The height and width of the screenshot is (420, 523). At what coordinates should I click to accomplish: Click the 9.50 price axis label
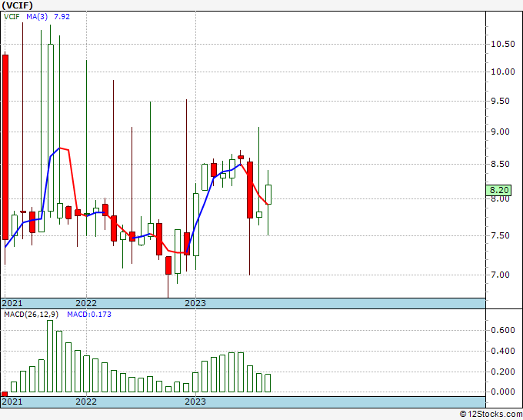coord(500,101)
